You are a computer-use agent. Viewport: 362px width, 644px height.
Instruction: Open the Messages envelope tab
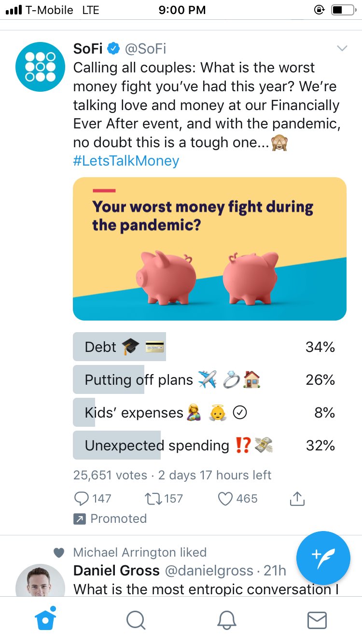(317, 620)
